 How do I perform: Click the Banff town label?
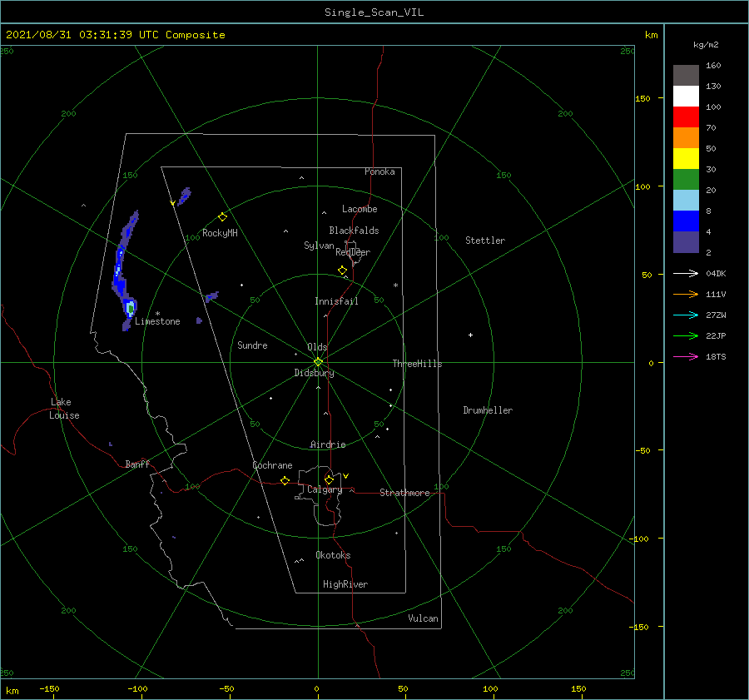(137, 464)
